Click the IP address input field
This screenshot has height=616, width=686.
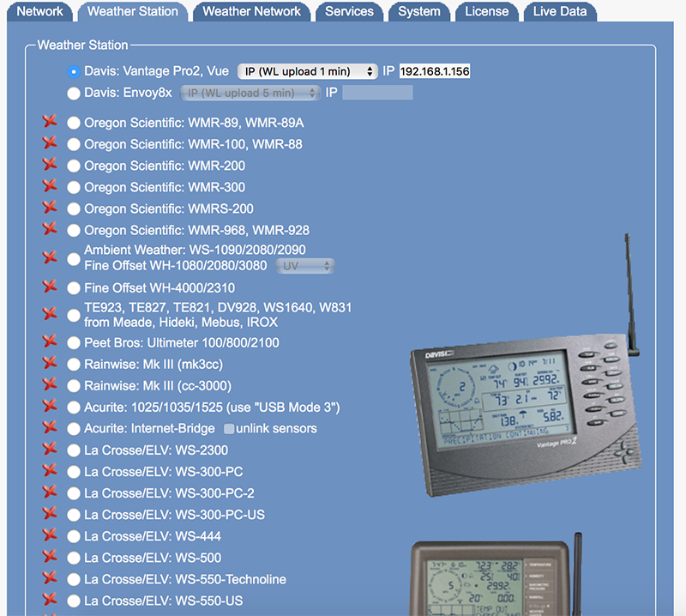(x=433, y=72)
